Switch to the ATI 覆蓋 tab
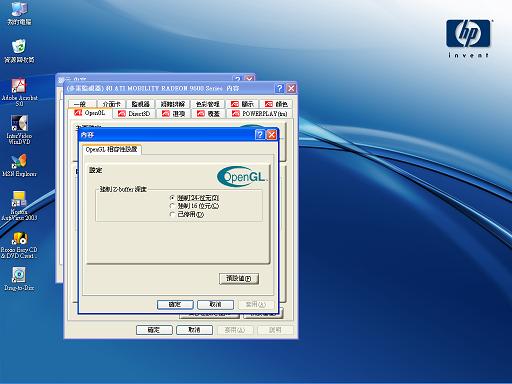The image size is (512, 384). click(x=208, y=114)
